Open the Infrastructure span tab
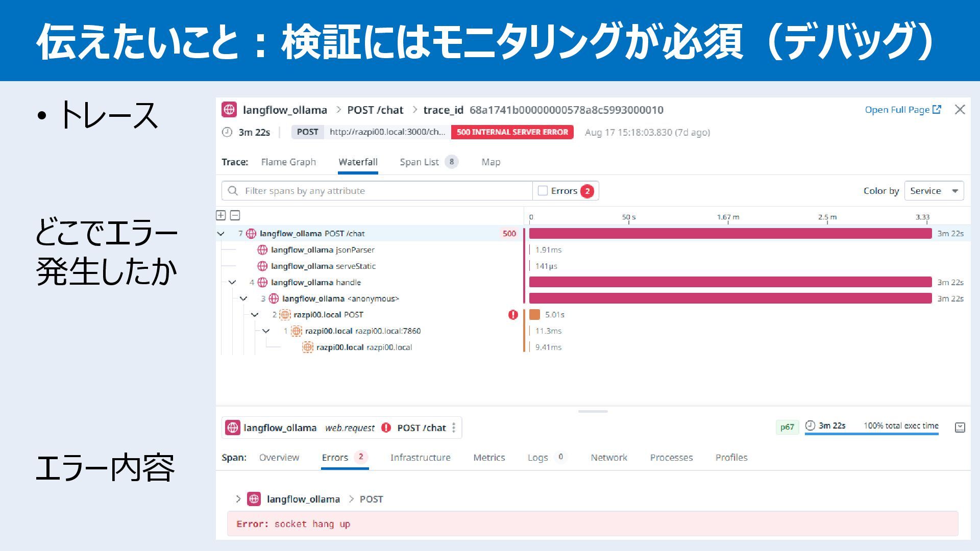Viewport: 980px width, 551px height. pos(420,458)
